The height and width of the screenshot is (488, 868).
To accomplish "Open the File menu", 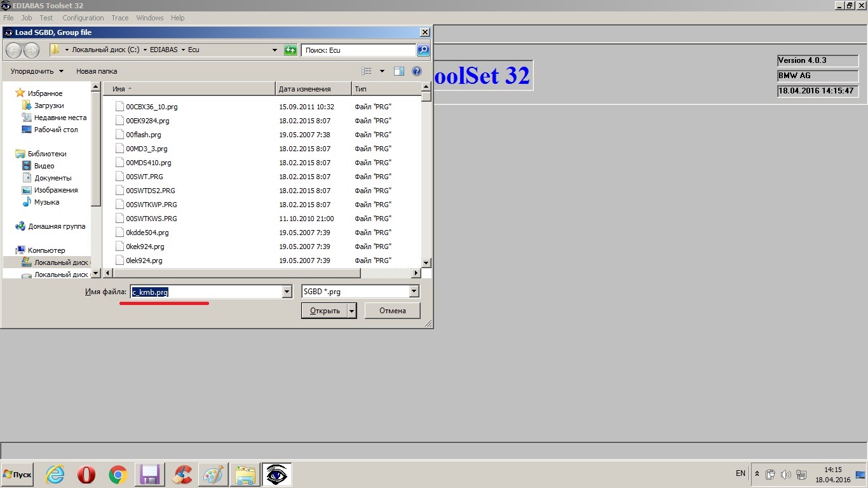I will pos(8,18).
